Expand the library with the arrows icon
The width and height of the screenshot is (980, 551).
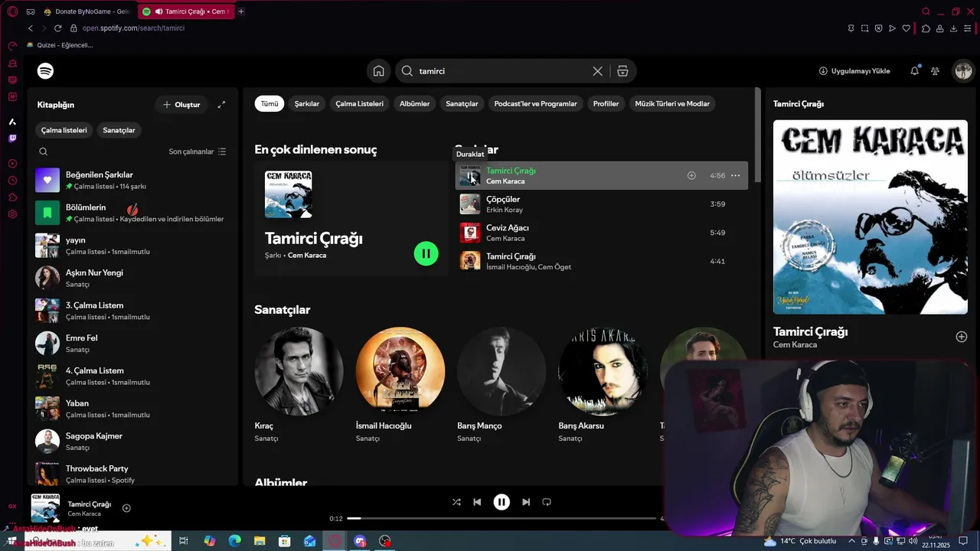tap(221, 105)
